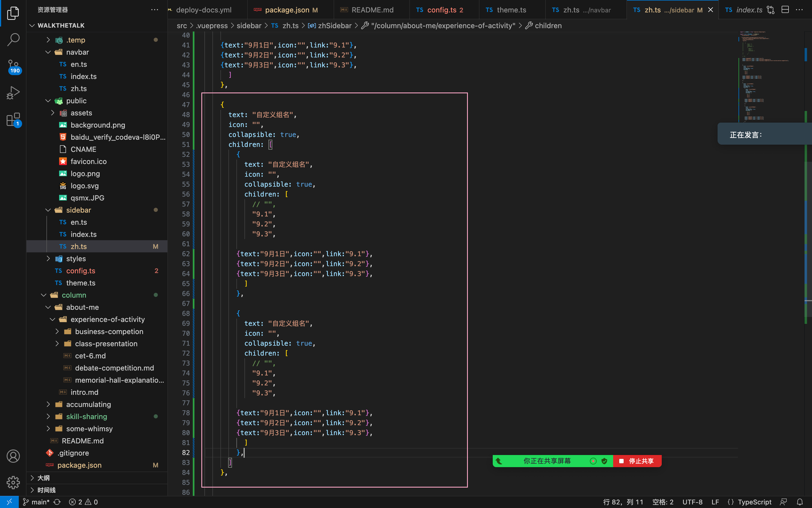This screenshot has width=812, height=508.
Task: Close the zh.ts sidebar tab
Action: 710,10
